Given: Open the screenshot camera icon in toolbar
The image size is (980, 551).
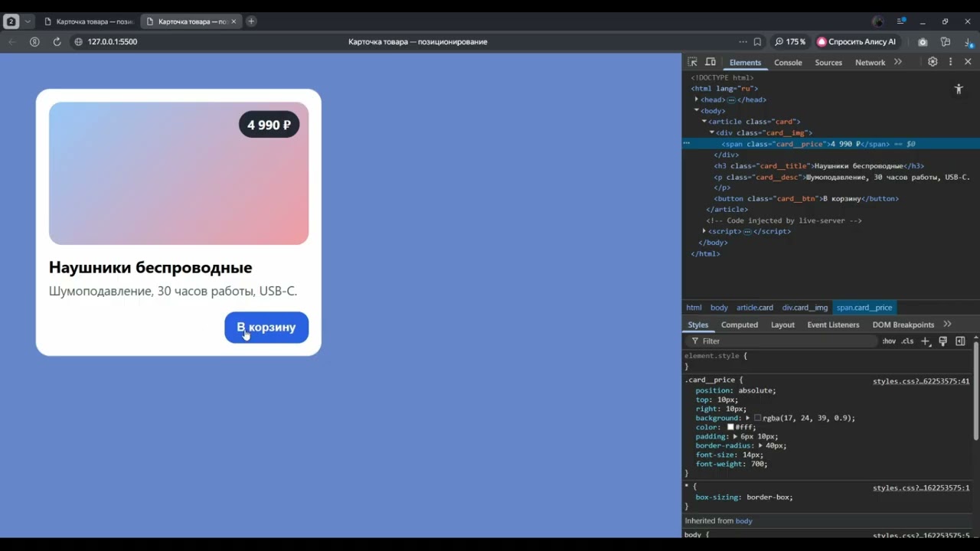Looking at the screenshot, I should pos(923,41).
